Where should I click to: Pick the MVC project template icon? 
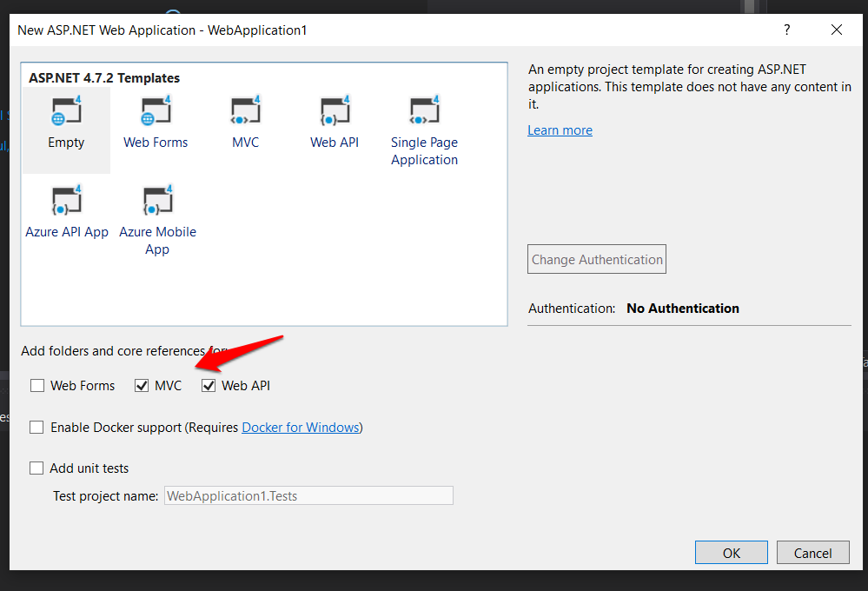click(245, 112)
